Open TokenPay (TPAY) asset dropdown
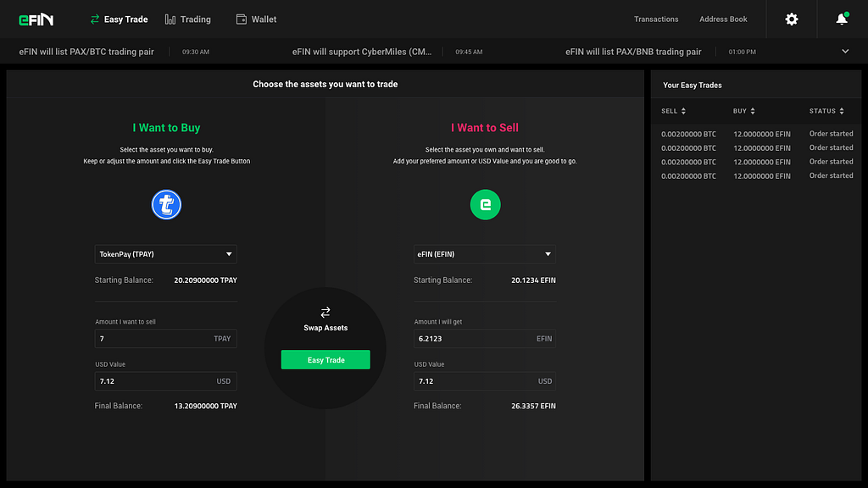The width and height of the screenshot is (868, 488). [x=165, y=254]
